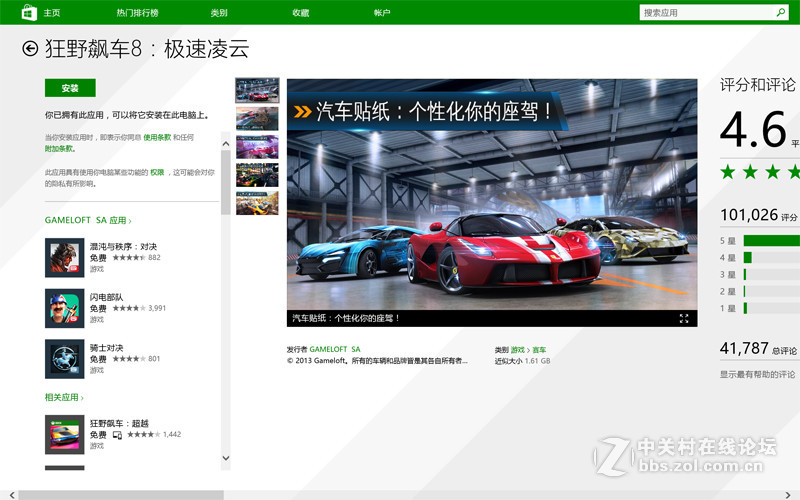Viewport: 800px width, 500px height.
Task: Click the 5 星 rating bar
Action: point(771,240)
